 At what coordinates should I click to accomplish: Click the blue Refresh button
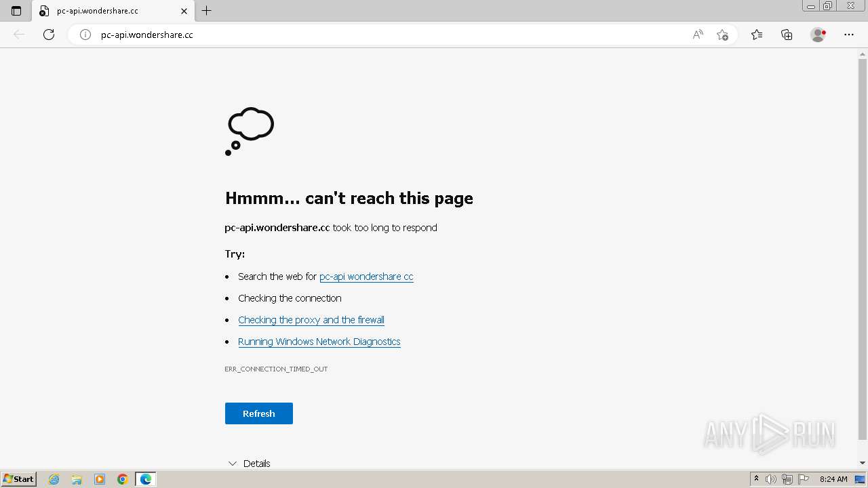[x=259, y=413]
